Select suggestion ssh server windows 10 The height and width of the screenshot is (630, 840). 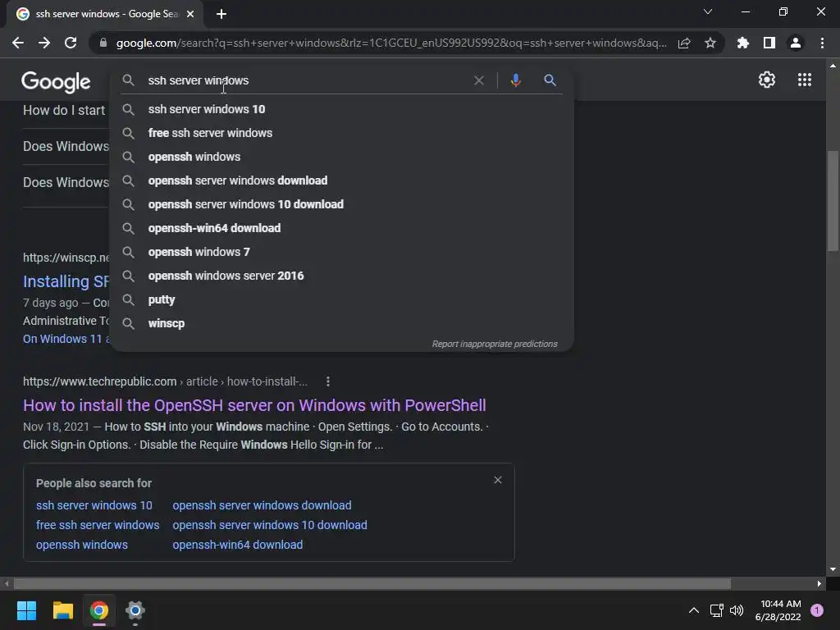[x=342, y=109]
